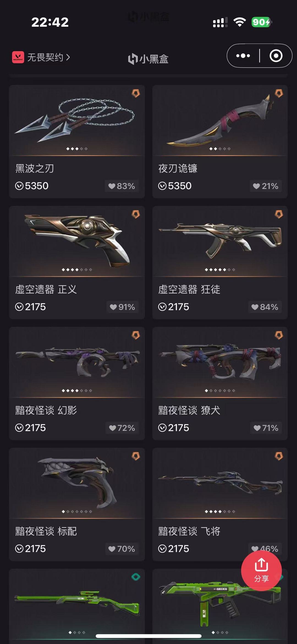This screenshot has height=644, width=297.
Task: Tap variant dots under 虚空遗器 狂徒
Action: click(220, 270)
